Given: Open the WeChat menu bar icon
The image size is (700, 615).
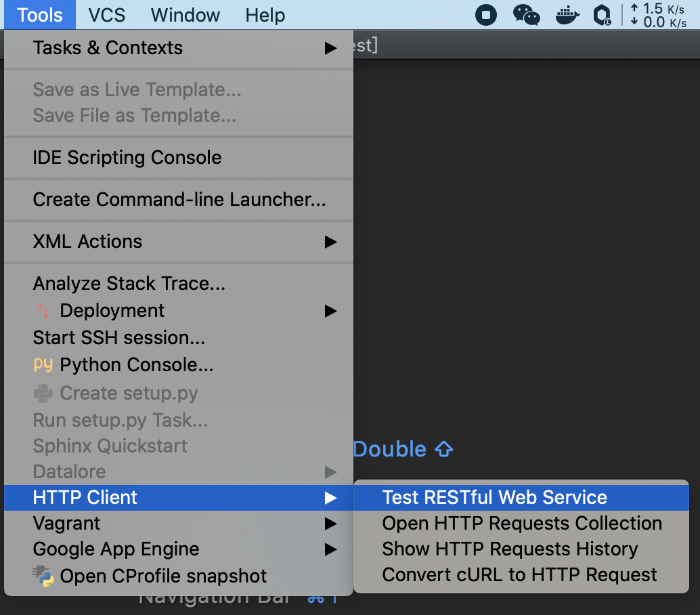Looking at the screenshot, I should (x=526, y=15).
